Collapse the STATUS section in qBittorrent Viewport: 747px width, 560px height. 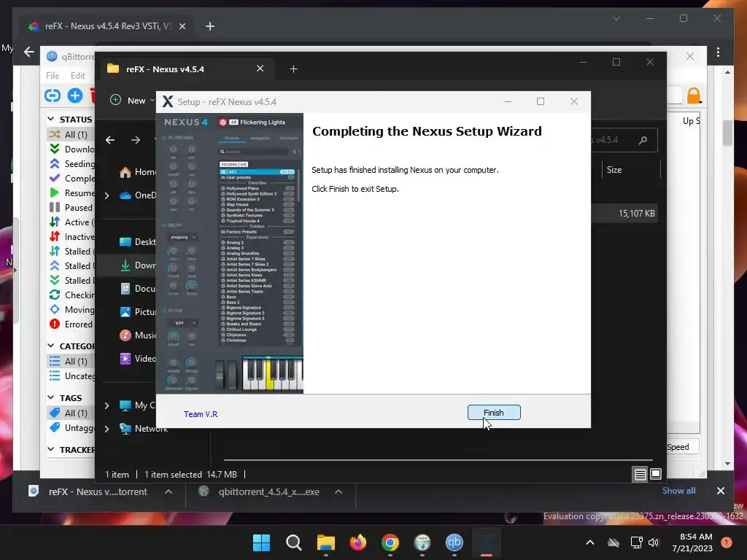[x=51, y=119]
